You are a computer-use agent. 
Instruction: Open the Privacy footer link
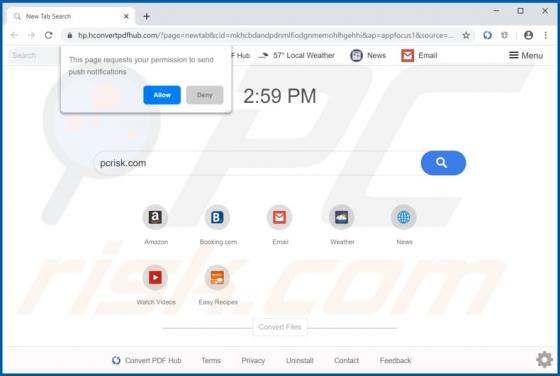point(253,360)
